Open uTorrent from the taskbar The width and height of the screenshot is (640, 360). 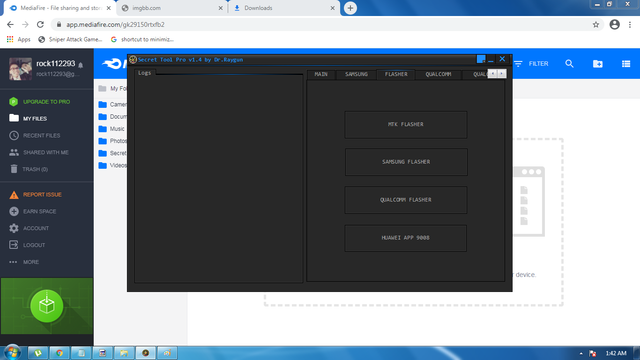point(38,353)
